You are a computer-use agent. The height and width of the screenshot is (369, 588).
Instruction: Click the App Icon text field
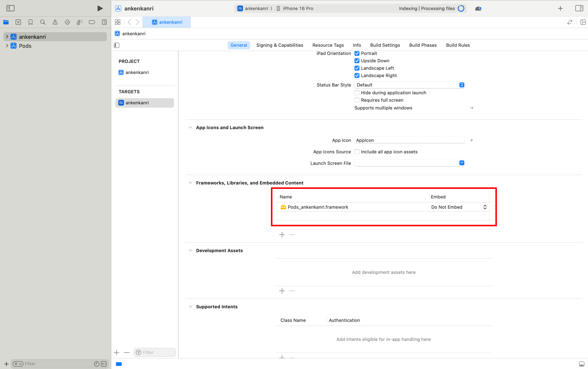tap(409, 140)
